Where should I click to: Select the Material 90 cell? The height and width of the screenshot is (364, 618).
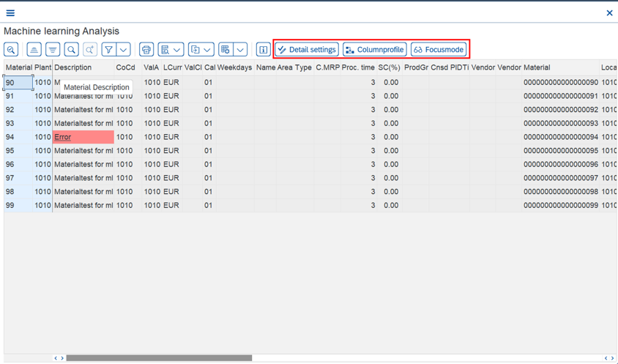point(18,83)
